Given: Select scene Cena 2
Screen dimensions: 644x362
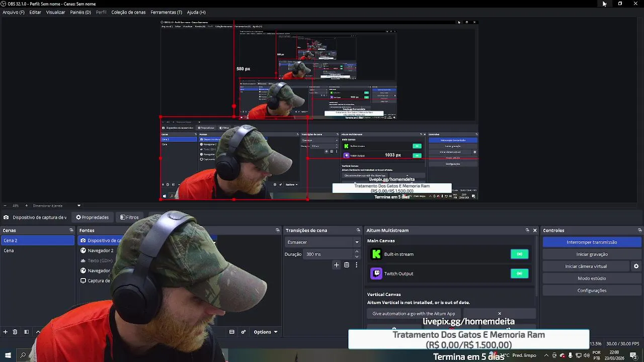Looking at the screenshot, I should tap(37, 240).
